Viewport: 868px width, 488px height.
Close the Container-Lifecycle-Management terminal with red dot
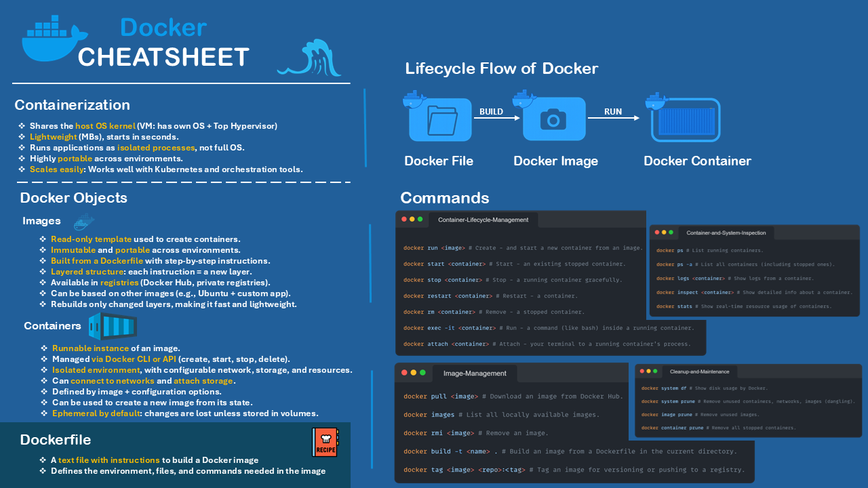pyautogui.click(x=404, y=220)
